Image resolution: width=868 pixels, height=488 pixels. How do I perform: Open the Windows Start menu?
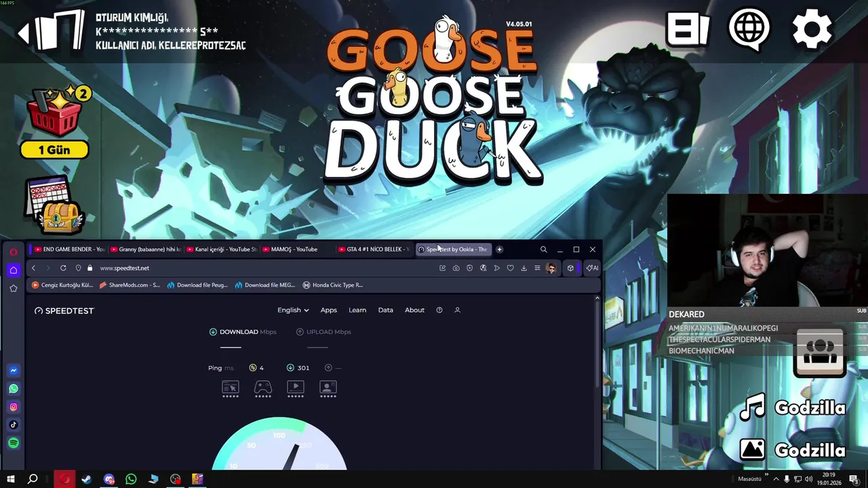coord(10,479)
